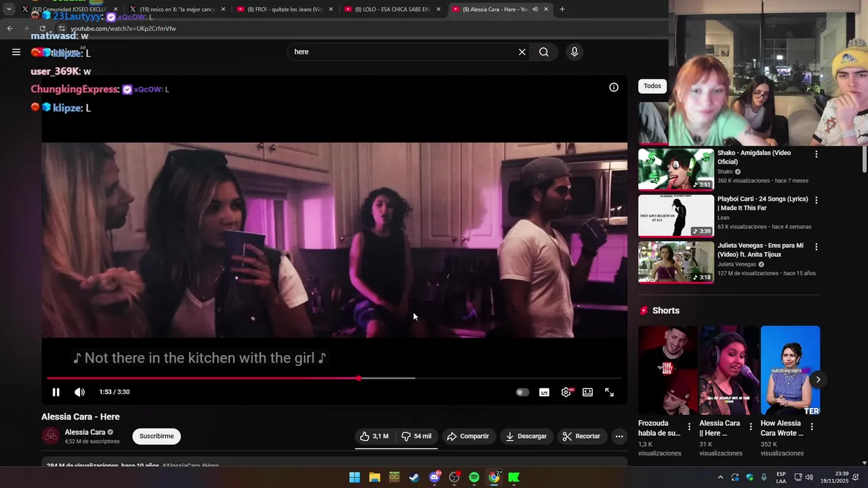Open Discord from the taskbar

[435, 477]
